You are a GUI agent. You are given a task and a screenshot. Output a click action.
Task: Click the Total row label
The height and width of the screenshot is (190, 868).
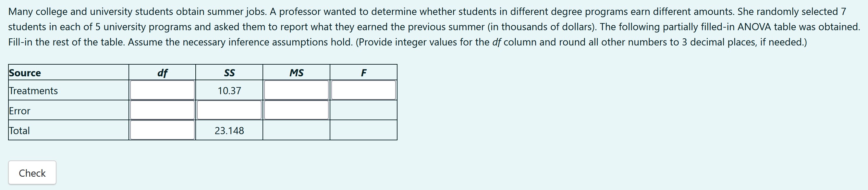(x=19, y=131)
